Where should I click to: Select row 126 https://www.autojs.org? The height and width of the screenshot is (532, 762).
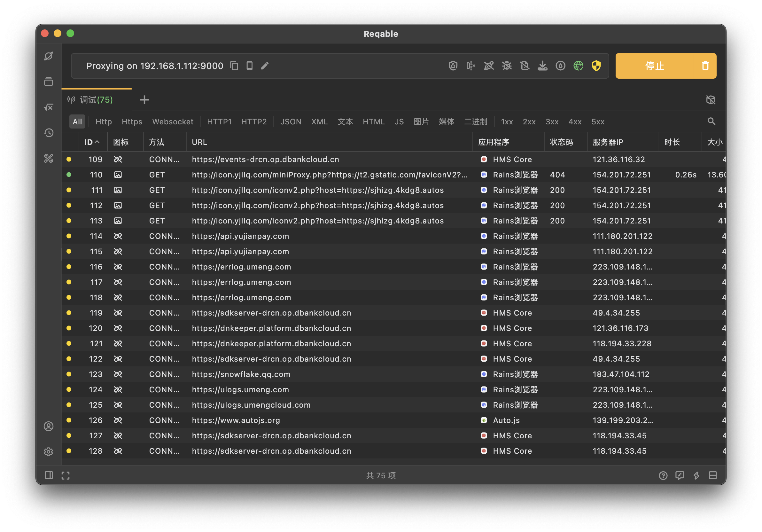[x=393, y=420]
